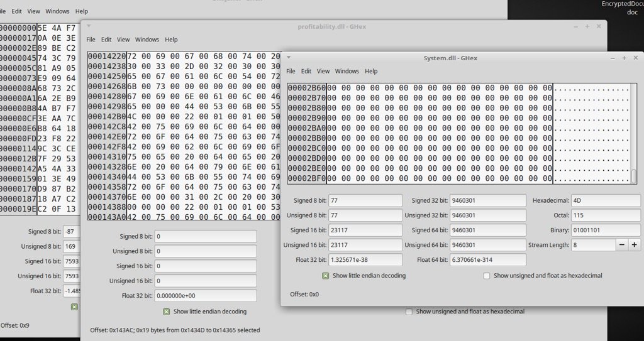
Task: Click Offset: 0x0 status text in System.dll
Action: tap(304, 295)
